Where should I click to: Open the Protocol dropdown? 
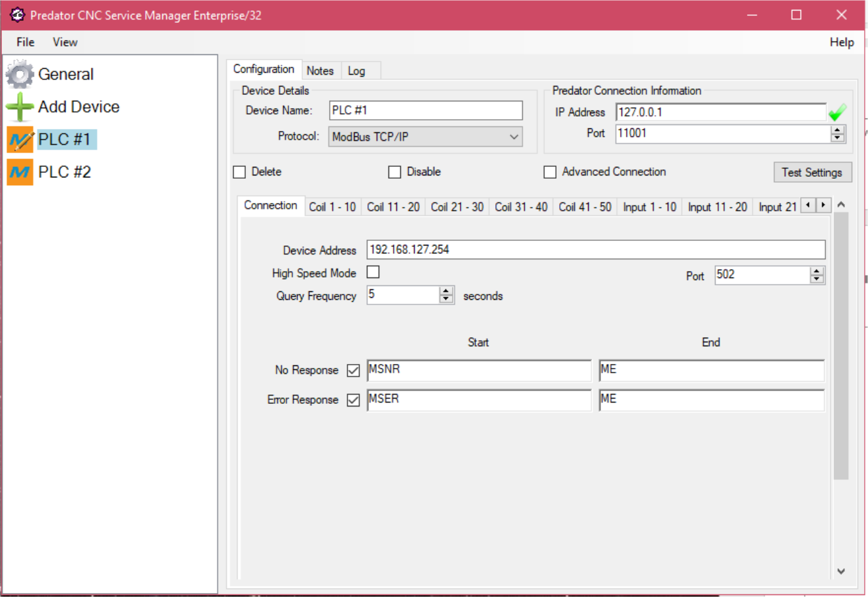pyautogui.click(x=514, y=137)
